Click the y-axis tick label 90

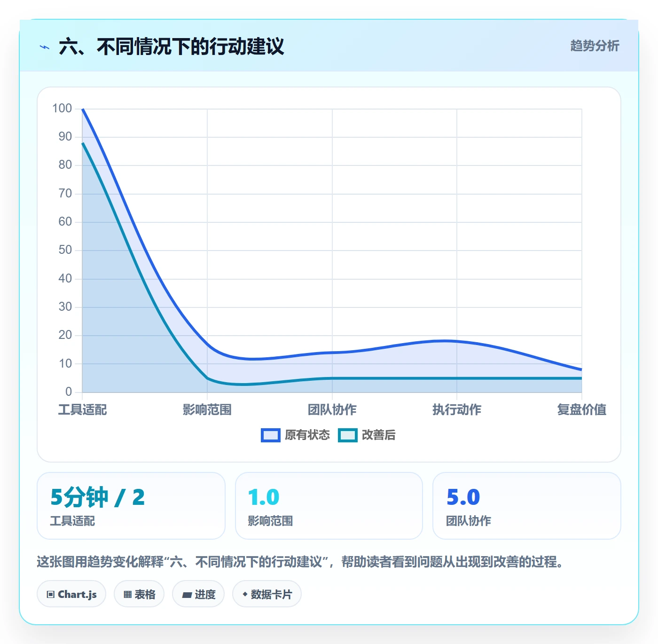coord(65,137)
